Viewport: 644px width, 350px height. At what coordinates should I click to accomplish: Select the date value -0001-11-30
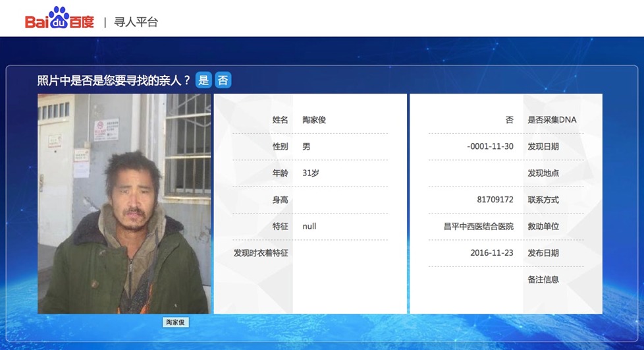pos(491,146)
